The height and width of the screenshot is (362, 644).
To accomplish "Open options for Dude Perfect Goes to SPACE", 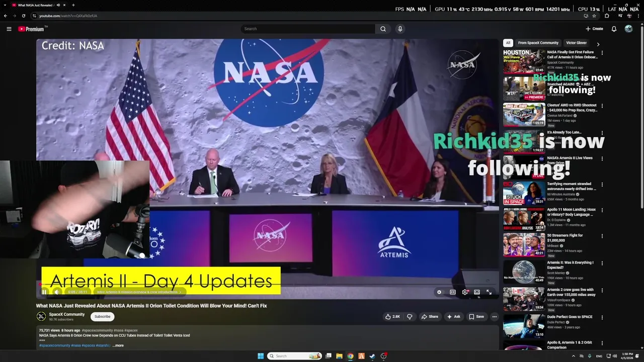I will (x=602, y=317).
